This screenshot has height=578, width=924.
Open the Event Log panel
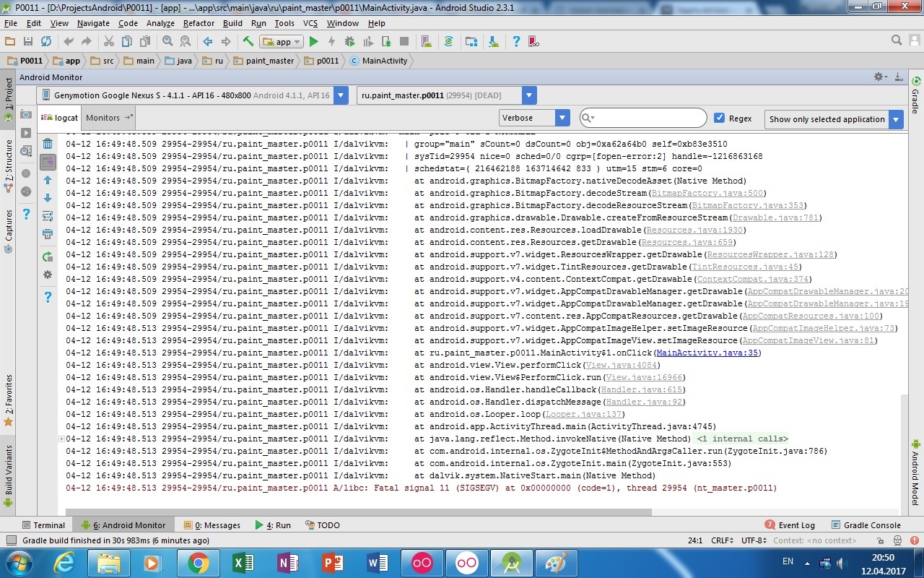790,525
